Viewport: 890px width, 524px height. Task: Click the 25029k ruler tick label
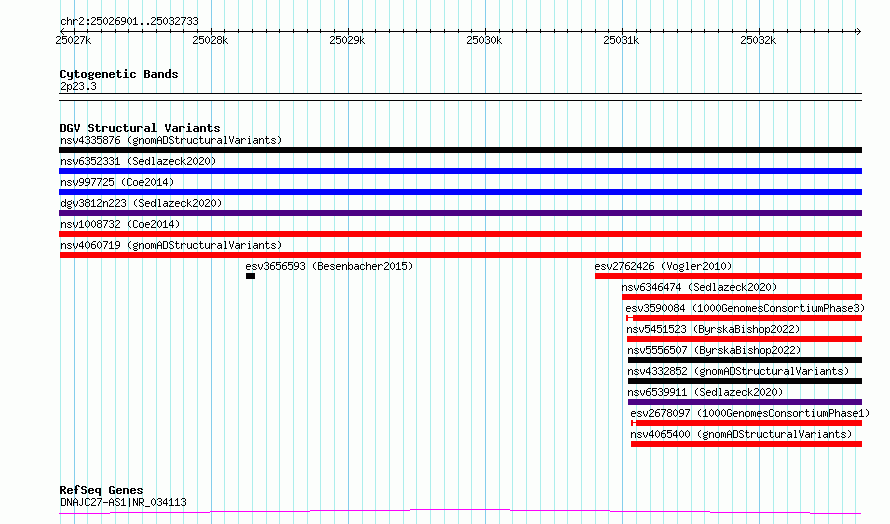tap(347, 40)
